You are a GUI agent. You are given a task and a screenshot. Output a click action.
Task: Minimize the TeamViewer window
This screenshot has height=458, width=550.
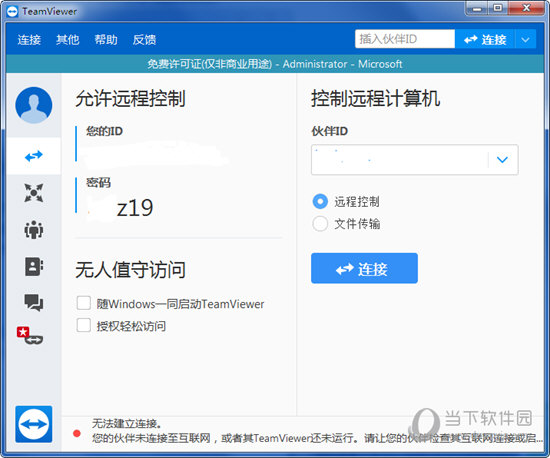tap(477, 8)
